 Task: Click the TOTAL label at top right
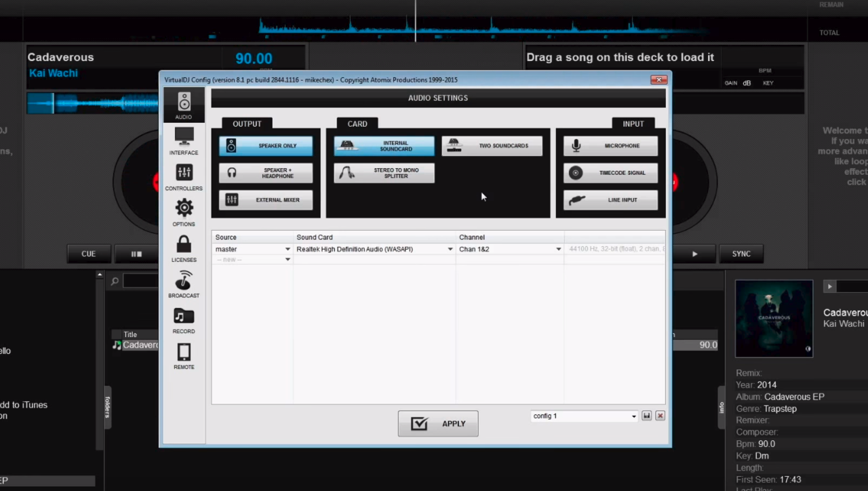point(829,33)
